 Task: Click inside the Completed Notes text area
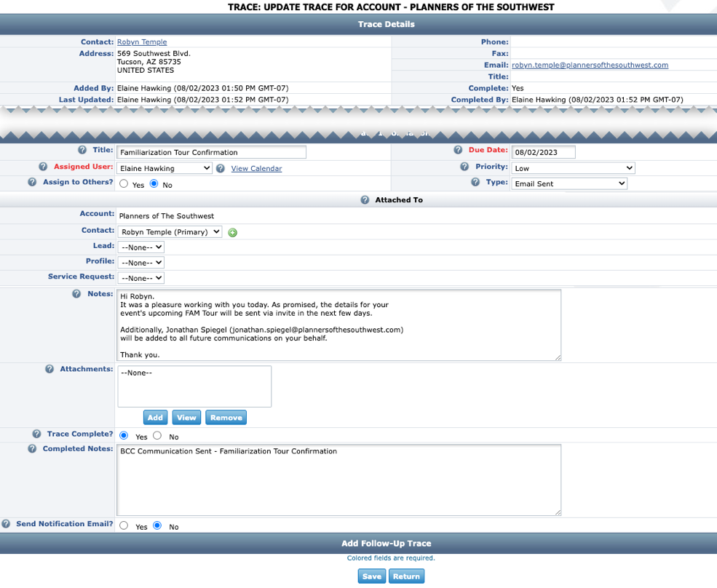point(338,480)
